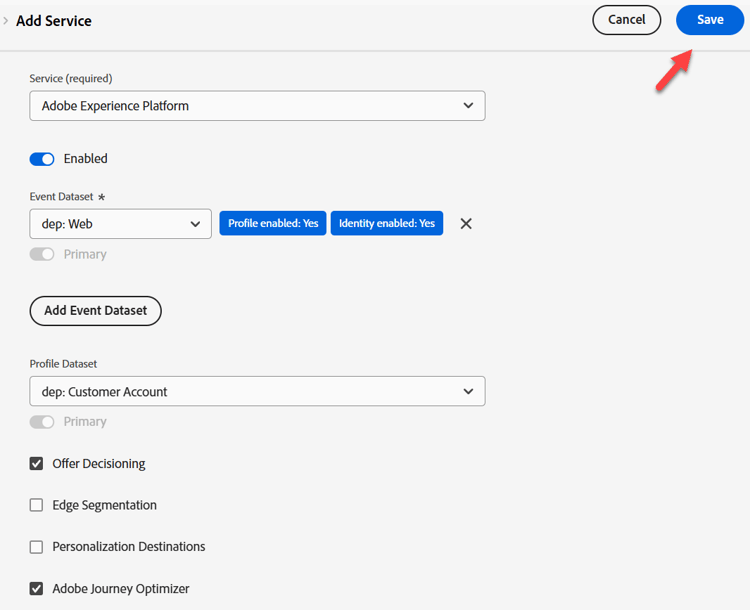
Task: Click the Profile enabled: Yes badge
Action: (273, 223)
